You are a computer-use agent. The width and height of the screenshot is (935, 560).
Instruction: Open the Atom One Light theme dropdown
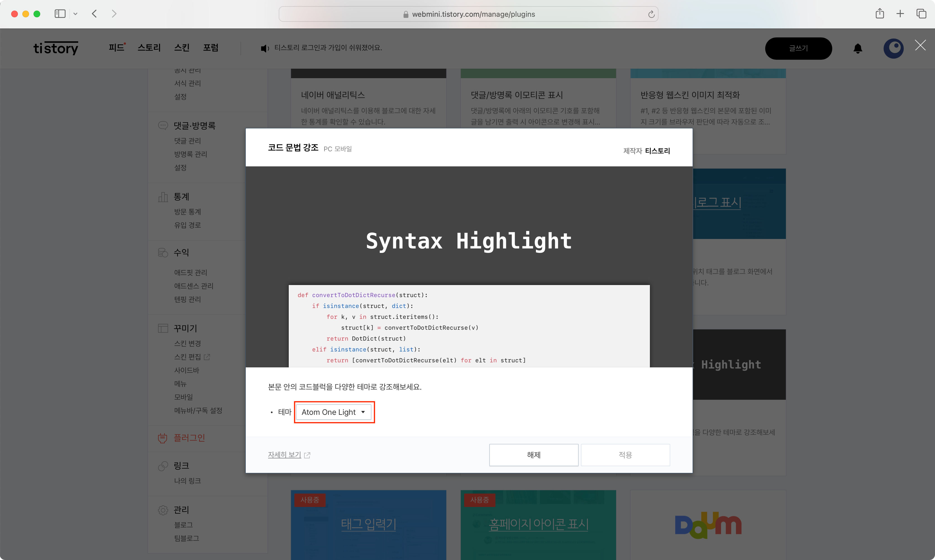point(334,412)
